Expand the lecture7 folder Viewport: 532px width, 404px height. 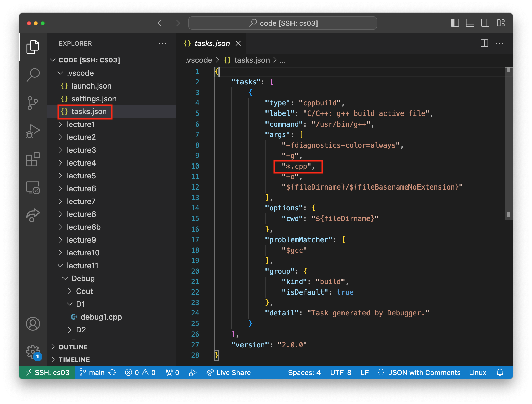(x=111, y=201)
